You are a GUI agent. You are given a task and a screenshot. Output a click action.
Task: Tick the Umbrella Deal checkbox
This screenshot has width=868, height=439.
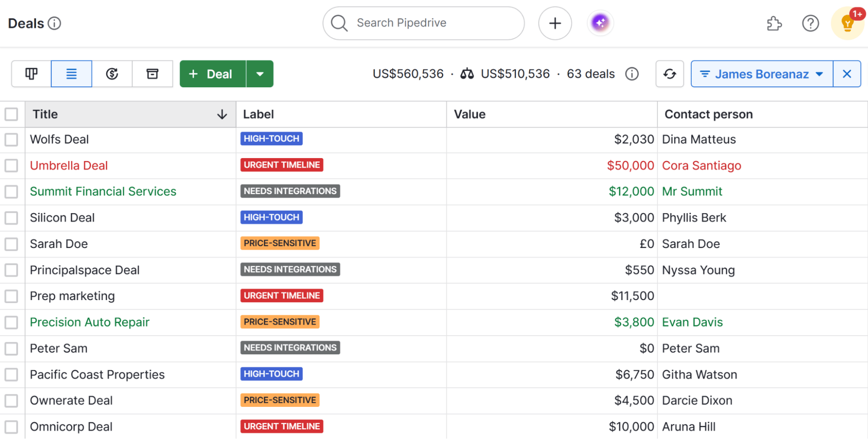pos(11,166)
